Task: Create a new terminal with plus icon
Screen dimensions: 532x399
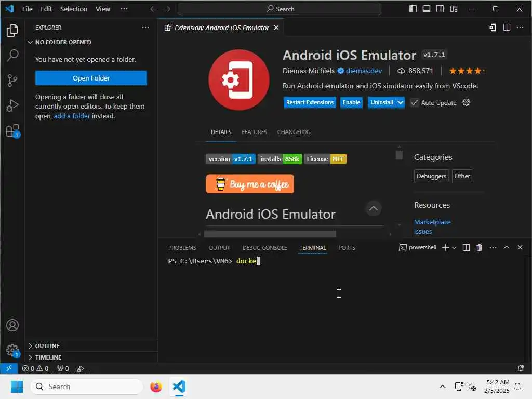Action: [x=445, y=248]
